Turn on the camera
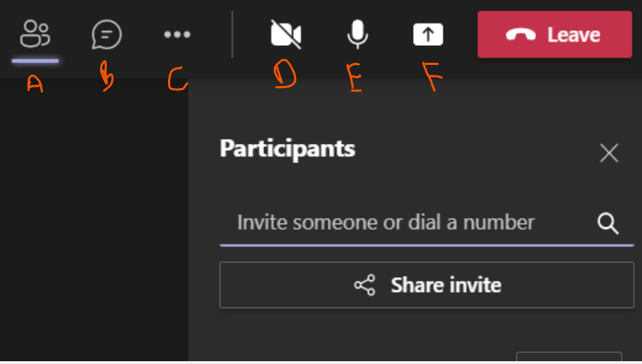The width and height of the screenshot is (642, 364). 286,35
